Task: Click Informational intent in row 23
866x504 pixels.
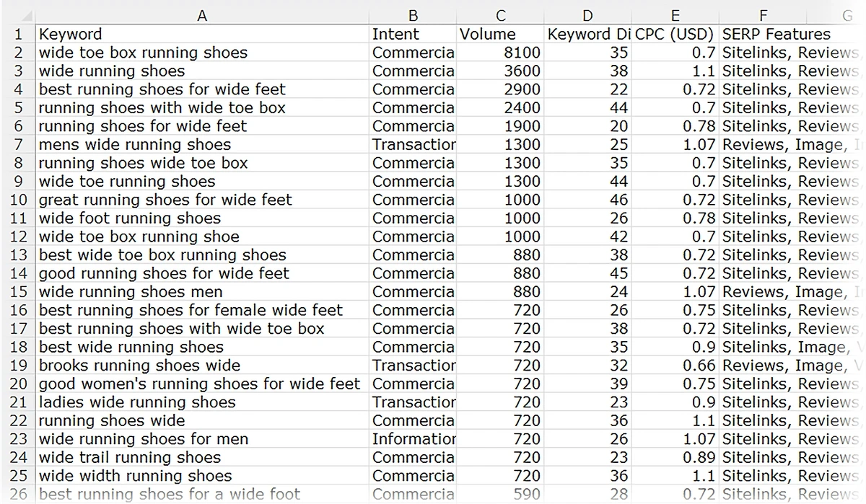Action: click(413, 439)
